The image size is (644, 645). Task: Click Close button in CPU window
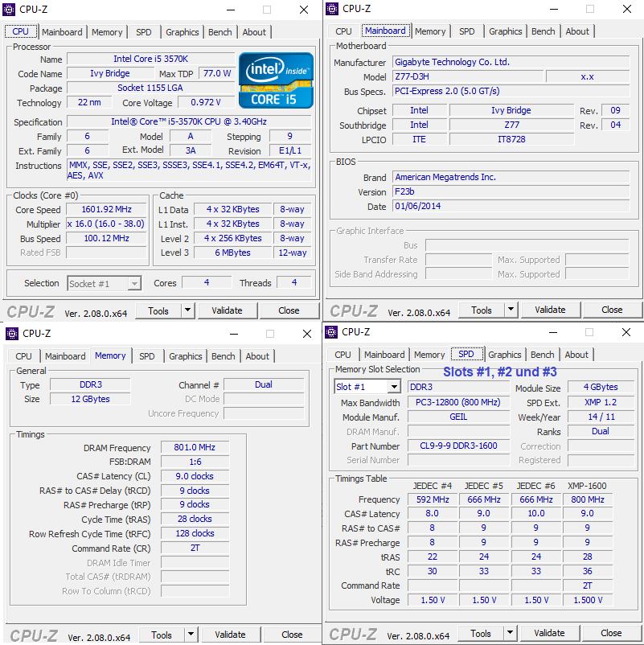click(289, 310)
